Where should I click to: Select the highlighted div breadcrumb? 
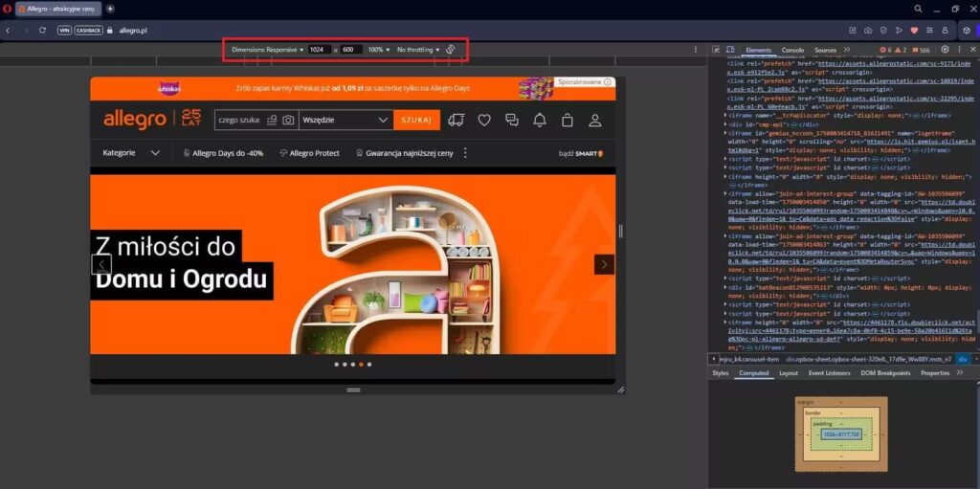click(x=963, y=359)
